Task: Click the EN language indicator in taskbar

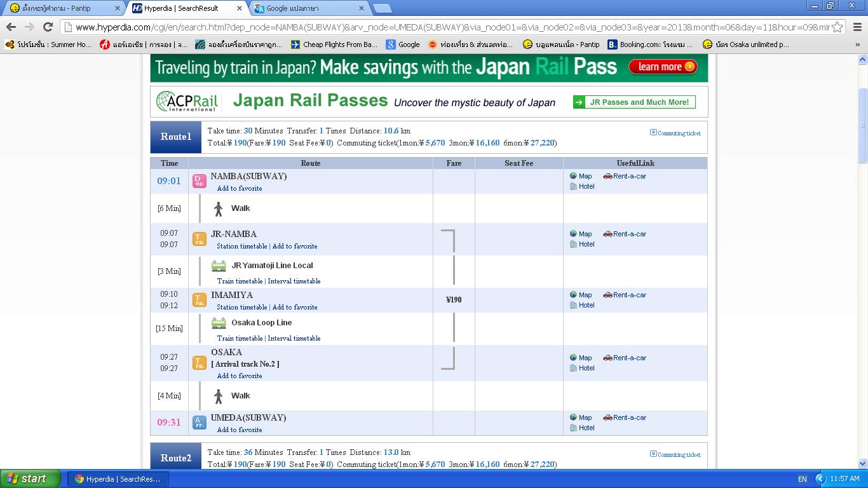Action: pyautogui.click(x=803, y=479)
